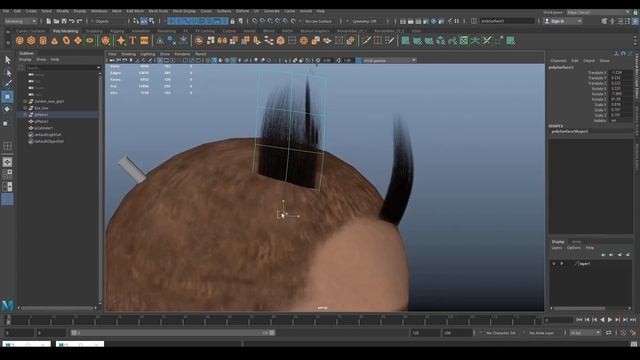
Task: Select the Lasso select tool
Action: pyautogui.click(x=7, y=73)
